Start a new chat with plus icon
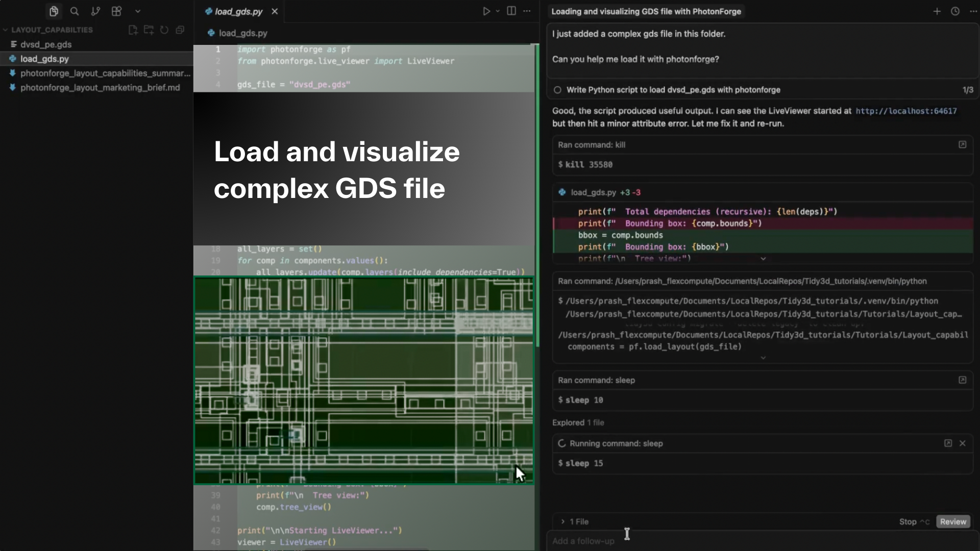This screenshot has width=980, height=551. [937, 11]
